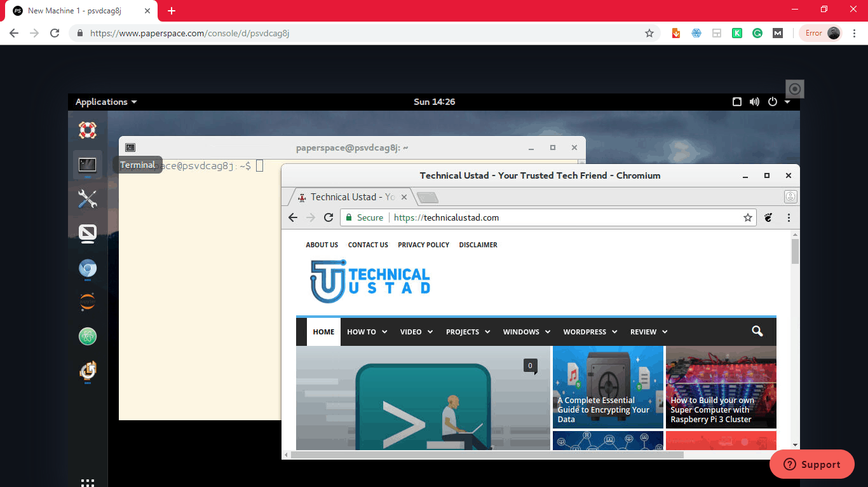Image resolution: width=868 pixels, height=487 pixels.
Task: Click the paperspace.com console URL bar
Action: tap(365, 33)
